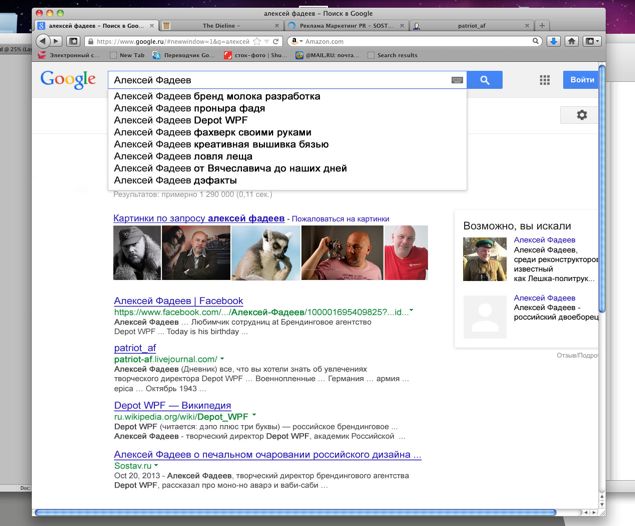Viewport: 635px width, 526px height.
Task: Click the Войти sign-in button
Action: [581, 80]
